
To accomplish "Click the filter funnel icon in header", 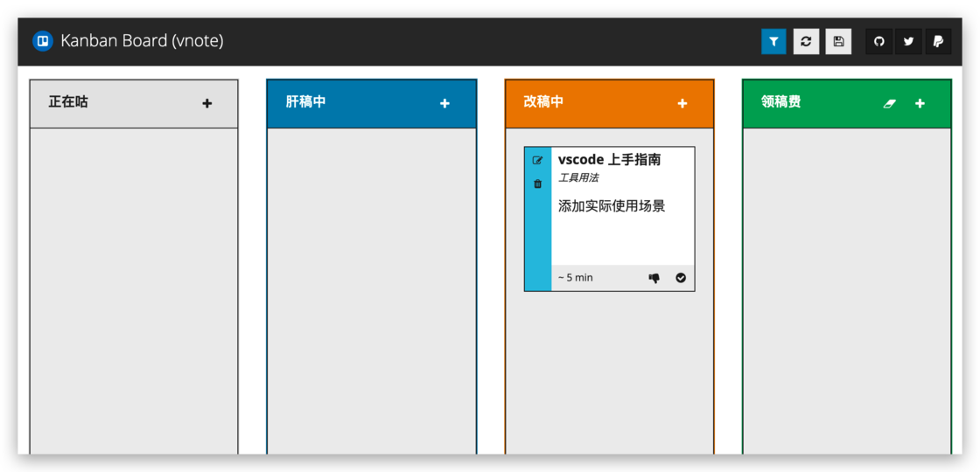I will [773, 41].
